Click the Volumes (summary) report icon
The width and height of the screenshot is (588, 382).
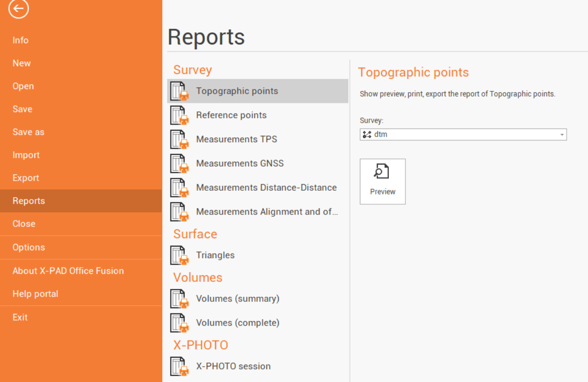coord(179,299)
